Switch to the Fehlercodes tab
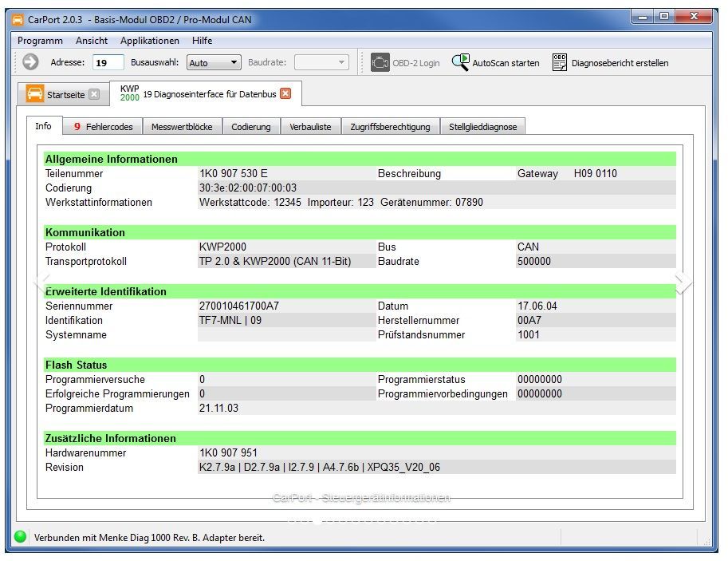The width and height of the screenshot is (728, 561). tap(103, 127)
